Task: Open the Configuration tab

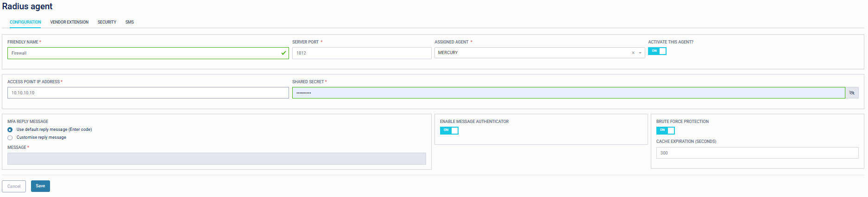Action: coord(25,22)
